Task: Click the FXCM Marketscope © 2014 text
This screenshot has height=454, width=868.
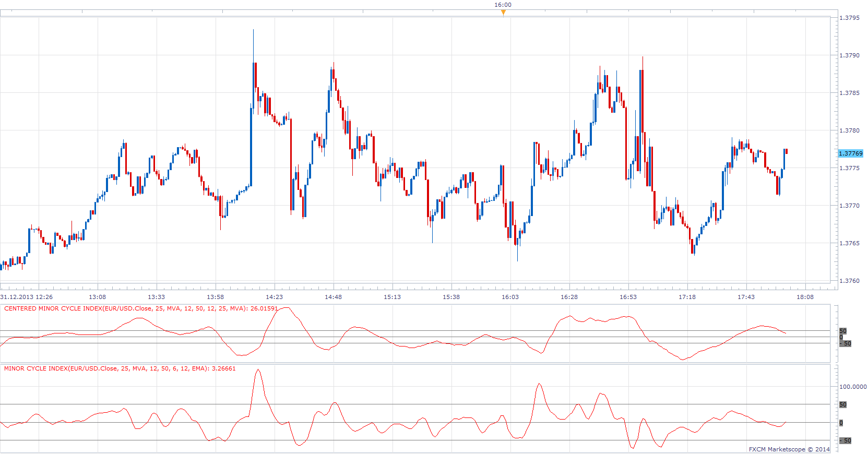Action: 789,449
